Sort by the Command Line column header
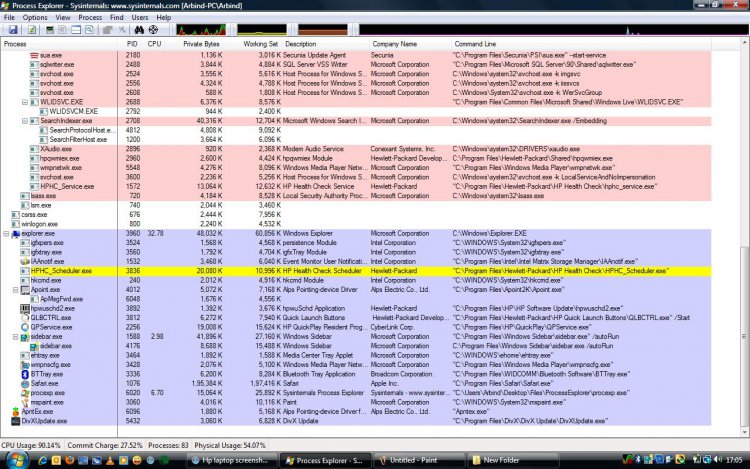The height and width of the screenshot is (469, 750). pos(581,44)
